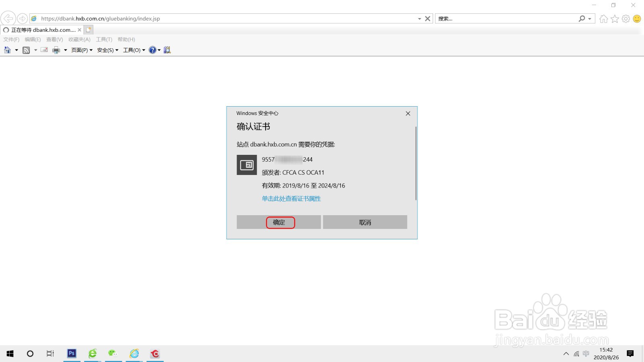Click the research icon after Help
644x362 pixels.
pyautogui.click(x=167, y=50)
